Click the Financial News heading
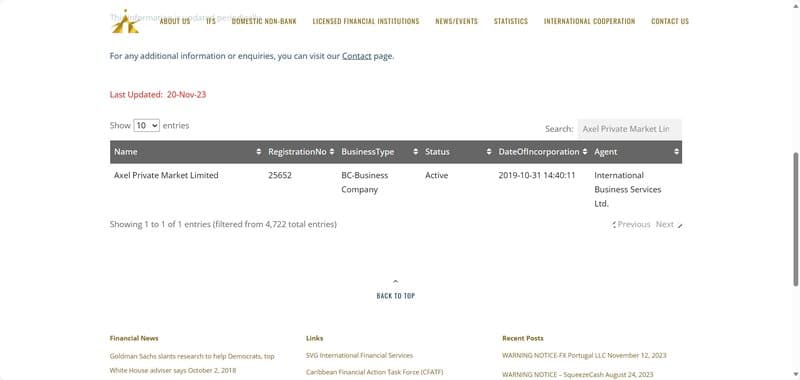This screenshot has height=380, width=800. pos(134,338)
